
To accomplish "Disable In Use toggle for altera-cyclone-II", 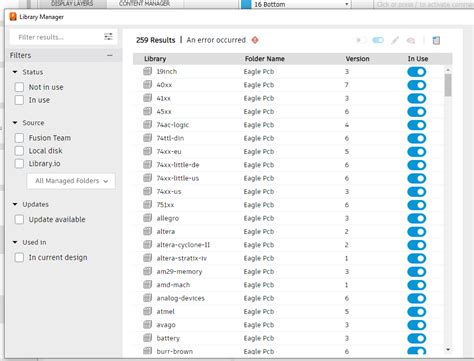I will coord(417,245).
